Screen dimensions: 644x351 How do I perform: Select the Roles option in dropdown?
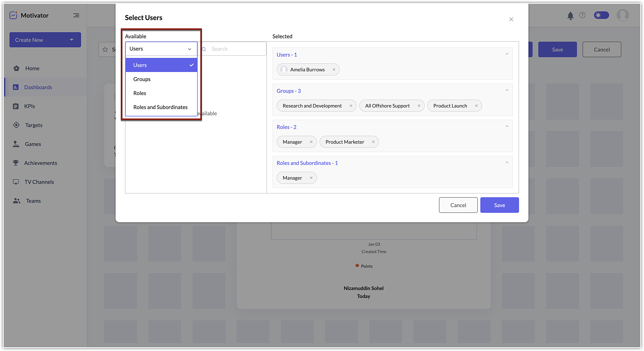point(140,93)
